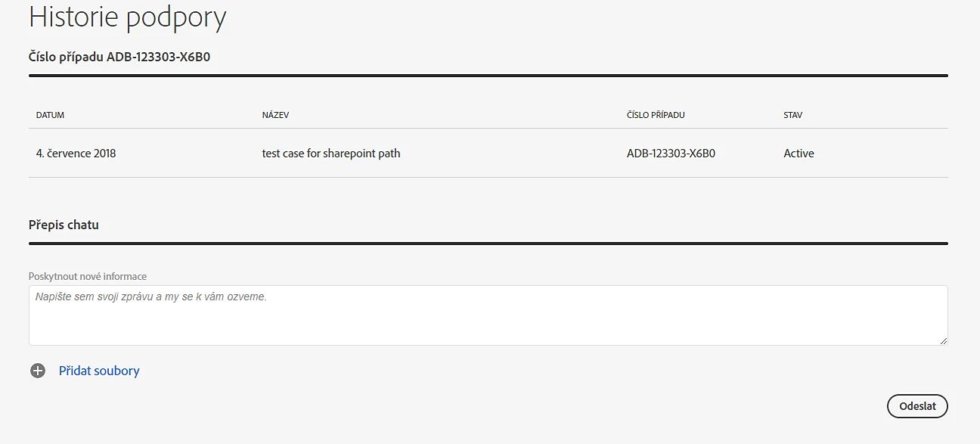Open the Přidat soubory link
The width and height of the screenshot is (980, 444).
pyautogui.click(x=99, y=371)
